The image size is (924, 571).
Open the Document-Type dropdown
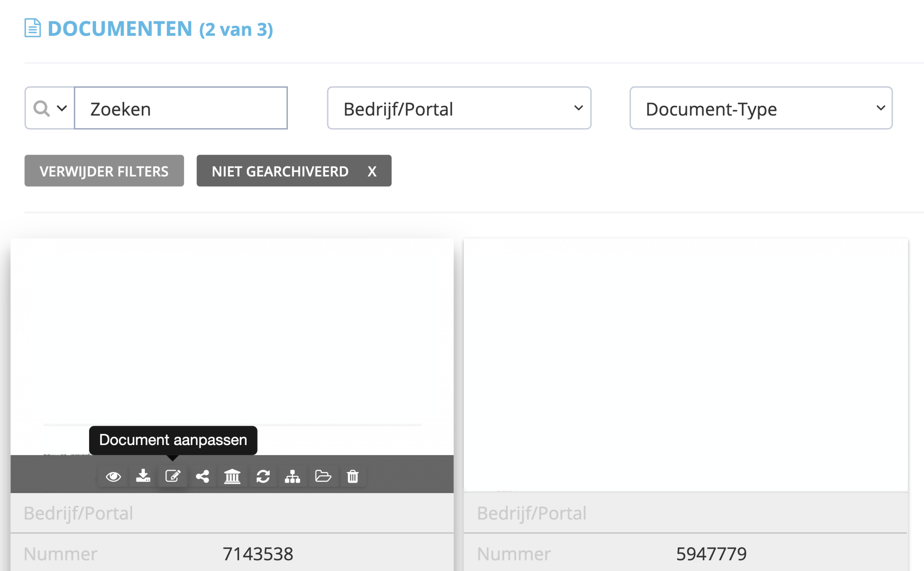tap(761, 108)
